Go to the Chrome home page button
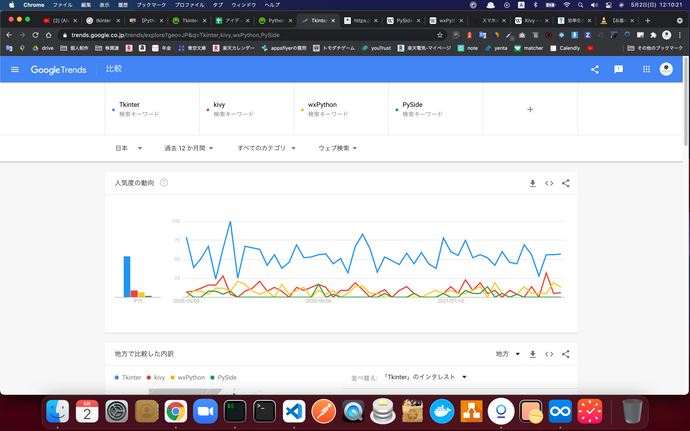Viewport: 690px width, 431px height. pos(48,35)
